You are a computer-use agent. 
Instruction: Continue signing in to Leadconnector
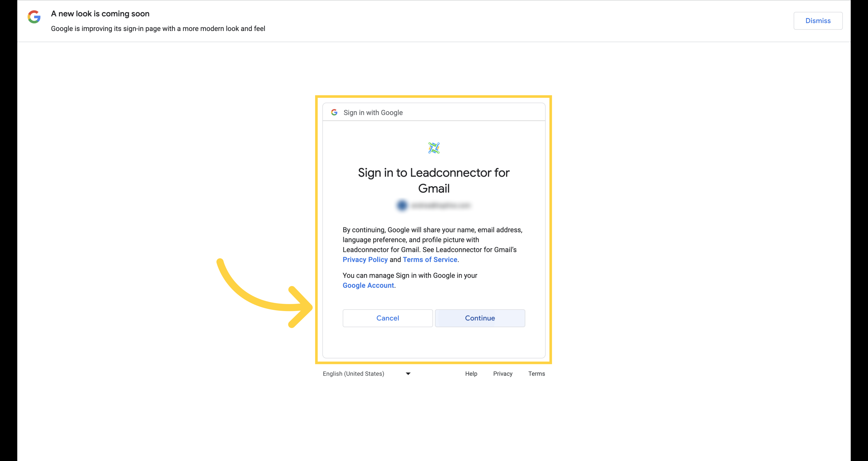[480, 318]
